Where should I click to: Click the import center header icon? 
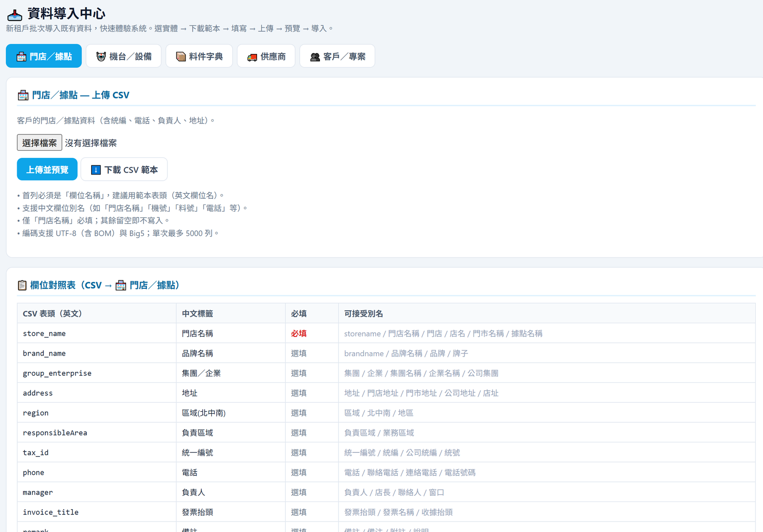(x=15, y=15)
